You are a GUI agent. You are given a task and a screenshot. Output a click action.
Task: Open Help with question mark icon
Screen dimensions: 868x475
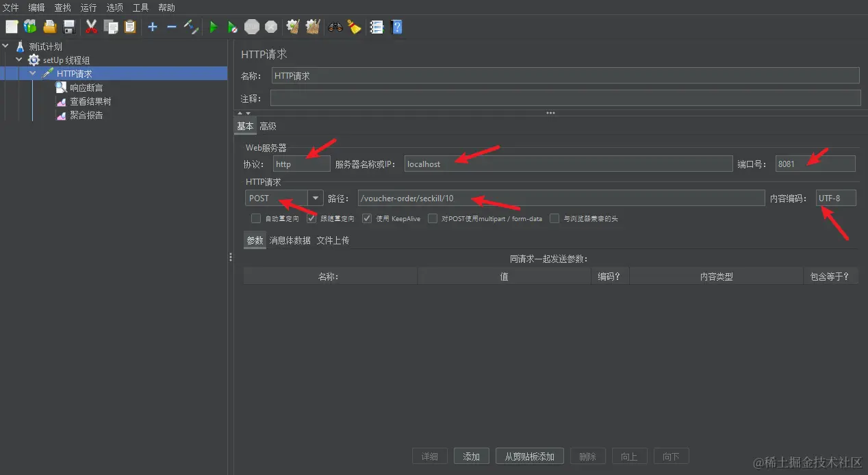click(x=396, y=27)
